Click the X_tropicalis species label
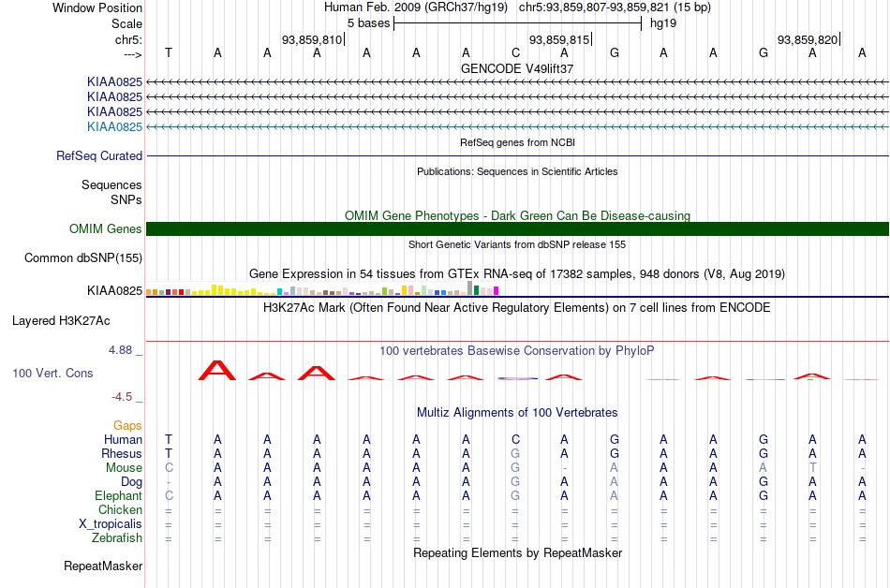The height and width of the screenshot is (588, 890). click(111, 524)
